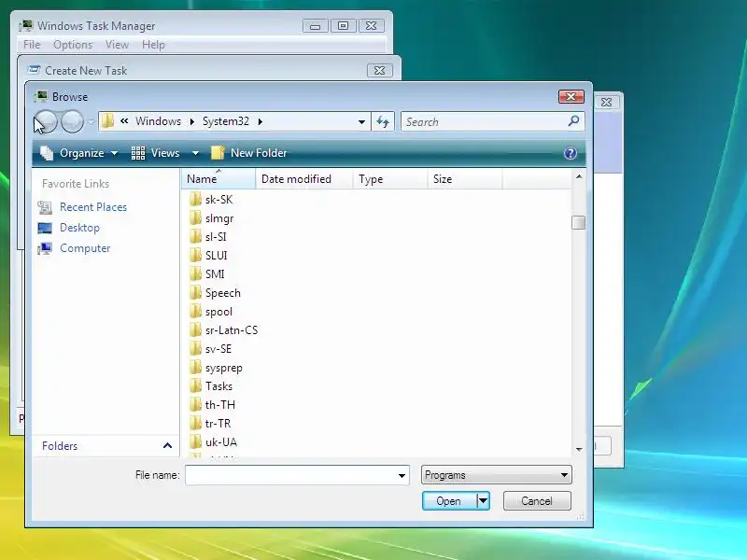Select the uk-UA folder name
The width and height of the screenshot is (747, 560).
click(x=221, y=441)
